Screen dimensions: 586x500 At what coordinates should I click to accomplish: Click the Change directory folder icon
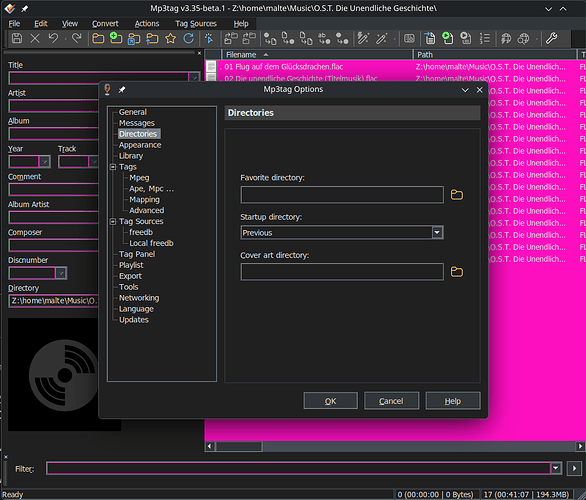[98, 38]
